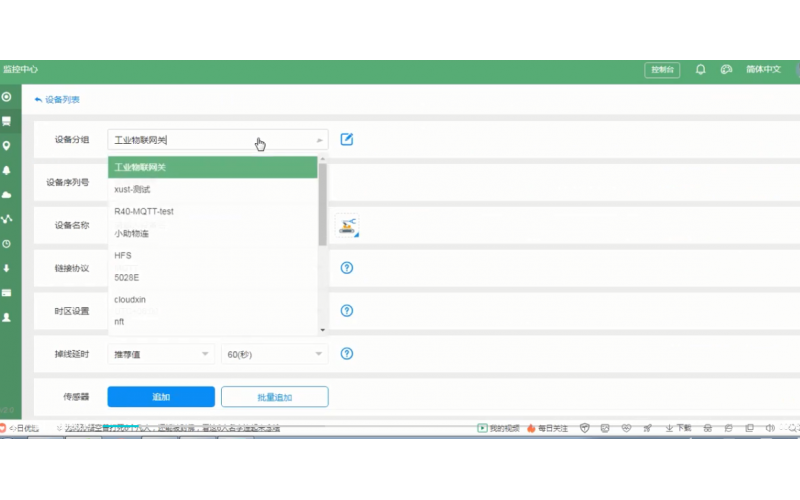Click the help icon beside 掉线延时
This screenshot has width=800, height=500.
click(347, 354)
